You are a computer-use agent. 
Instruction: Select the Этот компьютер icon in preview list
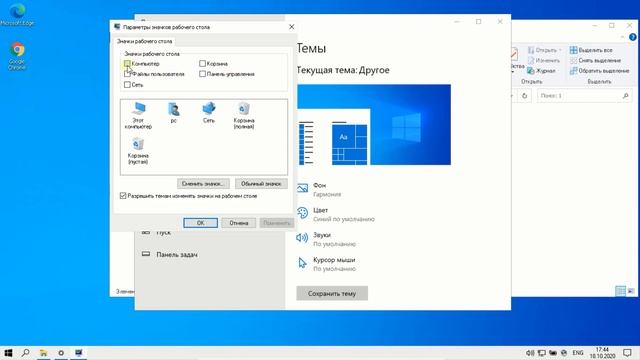click(x=138, y=116)
